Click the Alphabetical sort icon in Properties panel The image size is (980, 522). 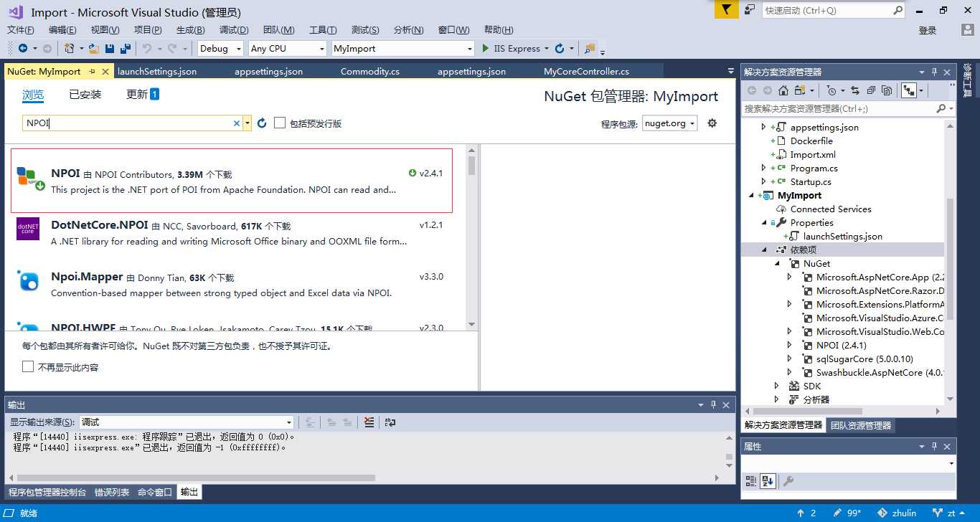(x=768, y=481)
